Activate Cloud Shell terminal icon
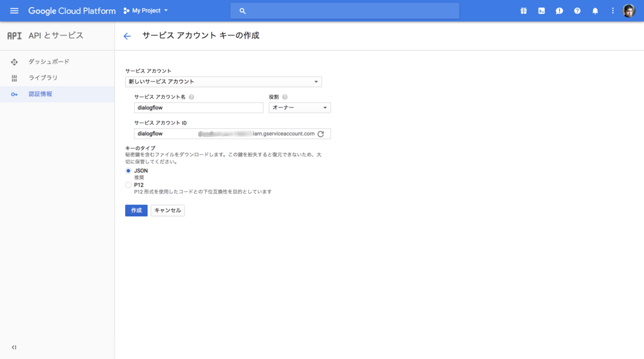 click(541, 11)
